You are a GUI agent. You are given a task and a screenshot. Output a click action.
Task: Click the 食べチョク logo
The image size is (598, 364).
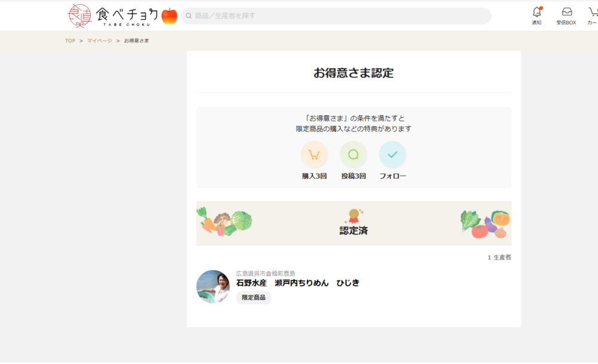coord(113,16)
